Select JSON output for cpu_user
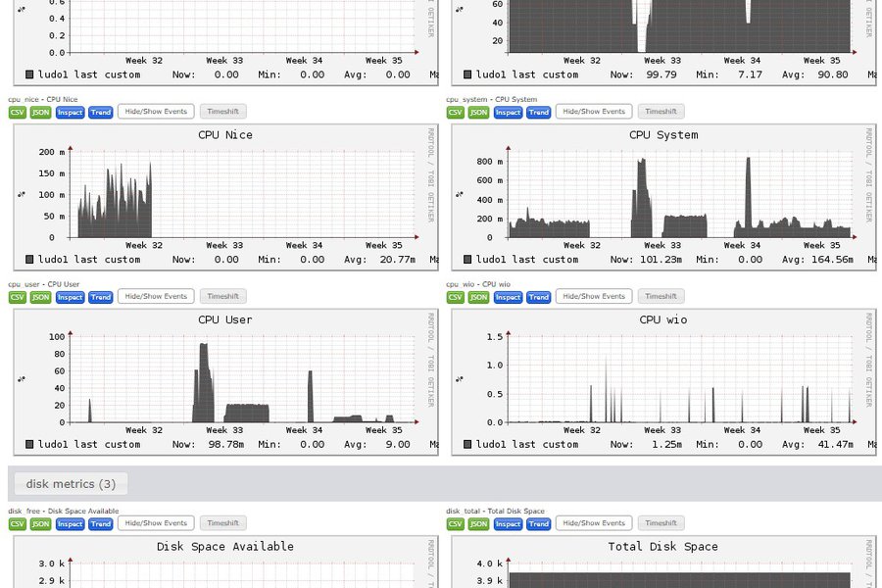This screenshot has height=588, width=882. tap(40, 297)
